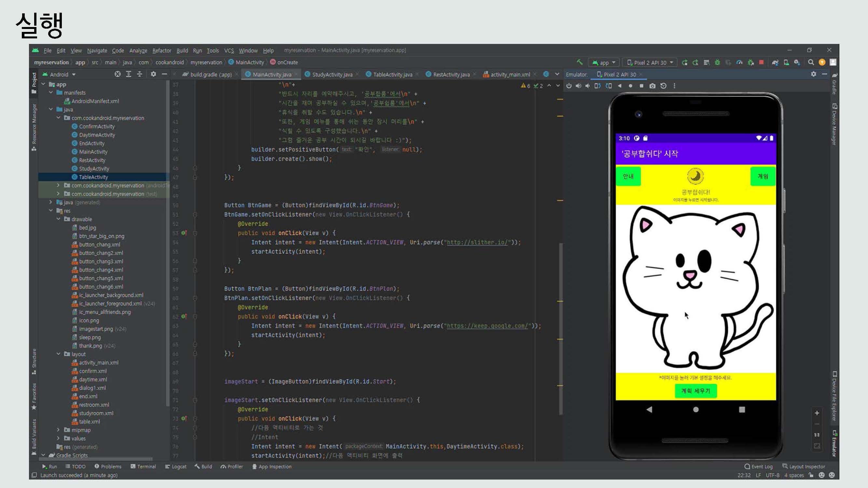Click the red Stop app button

[761, 62]
